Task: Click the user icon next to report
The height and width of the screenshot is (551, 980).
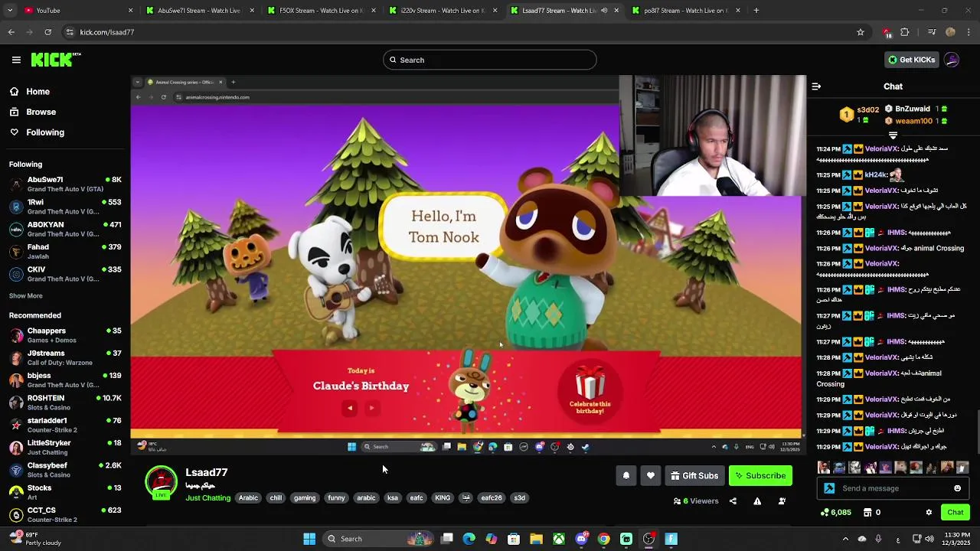Action: pos(782,501)
